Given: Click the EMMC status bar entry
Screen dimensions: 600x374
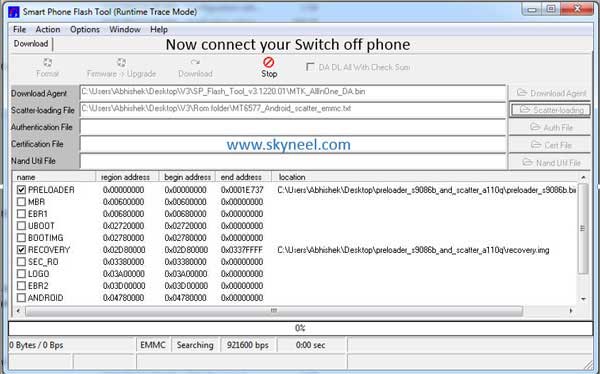Looking at the screenshot, I should (x=153, y=345).
